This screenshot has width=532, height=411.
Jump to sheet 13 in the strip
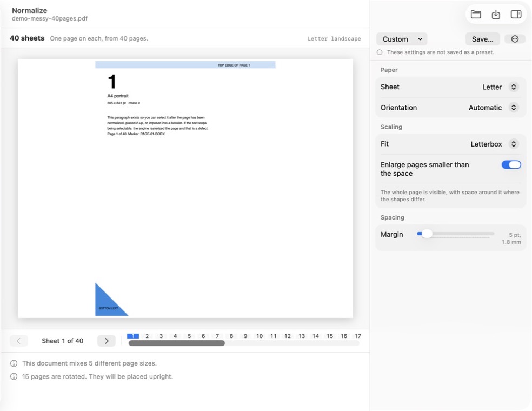302,336
